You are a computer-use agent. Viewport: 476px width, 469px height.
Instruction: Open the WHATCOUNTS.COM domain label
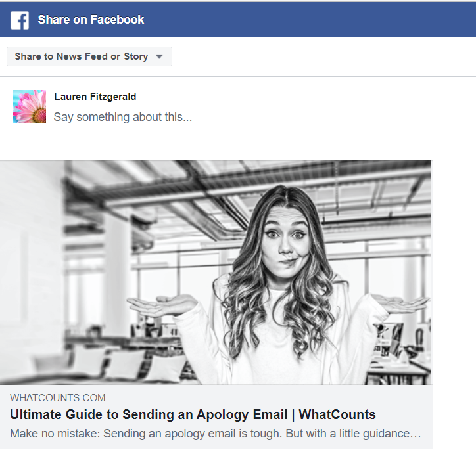(x=58, y=398)
